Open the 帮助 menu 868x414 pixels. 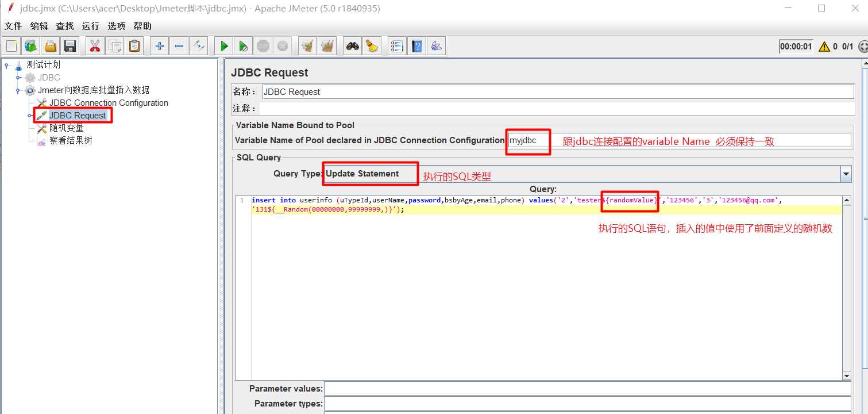pyautogui.click(x=142, y=26)
